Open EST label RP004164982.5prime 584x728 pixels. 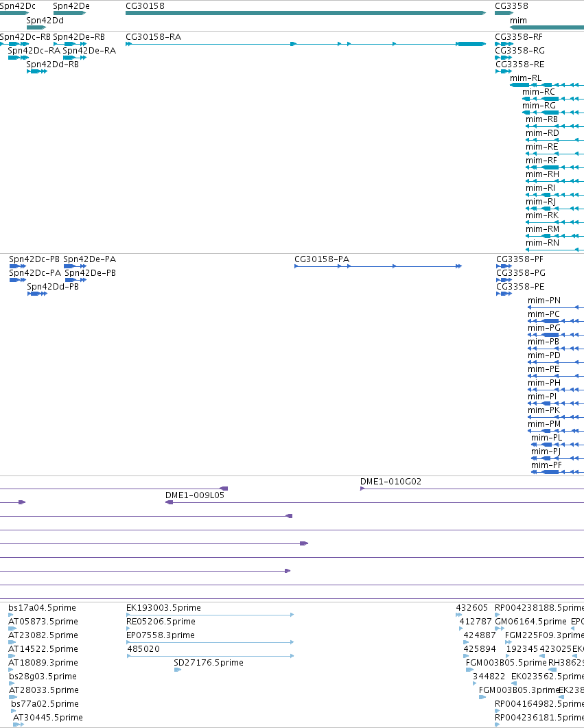[539, 704]
